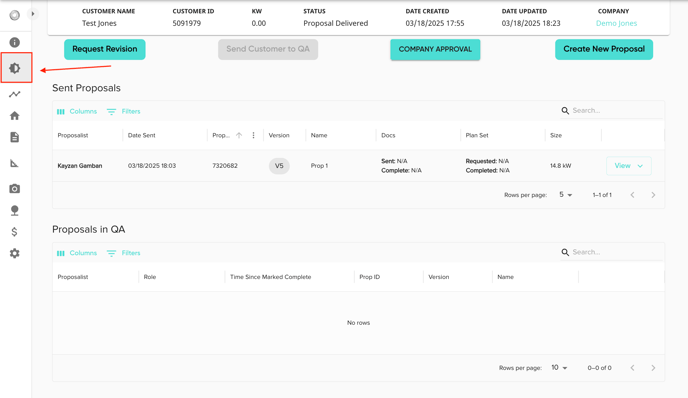Image resolution: width=688 pixels, height=398 pixels.
Task: Select proposal ID 7320682 cell
Action: click(x=225, y=166)
